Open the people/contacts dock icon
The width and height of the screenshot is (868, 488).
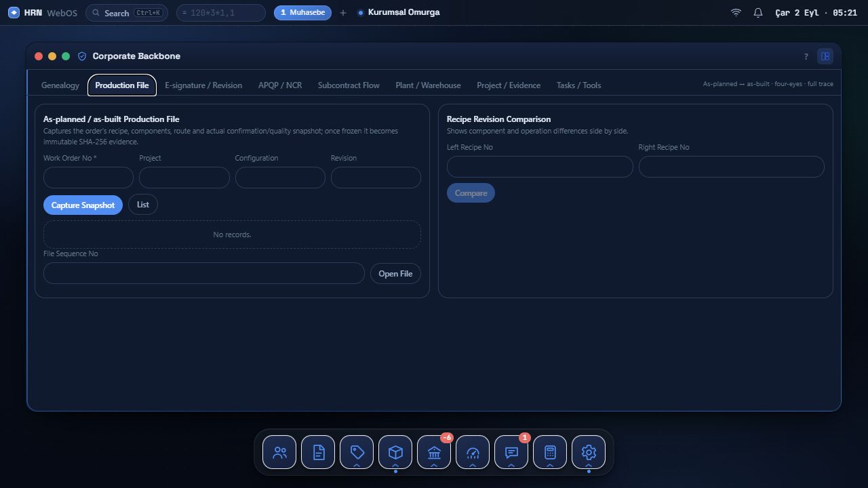click(x=279, y=452)
